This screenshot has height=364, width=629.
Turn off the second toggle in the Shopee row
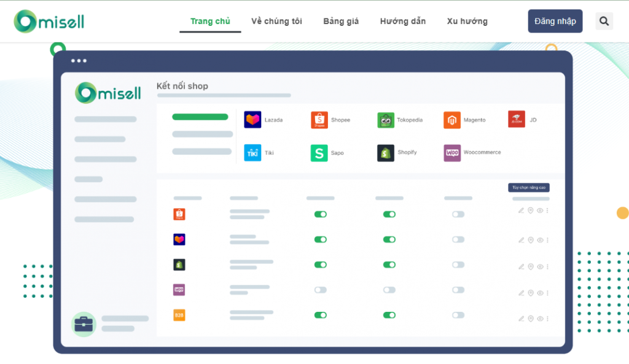(x=389, y=214)
